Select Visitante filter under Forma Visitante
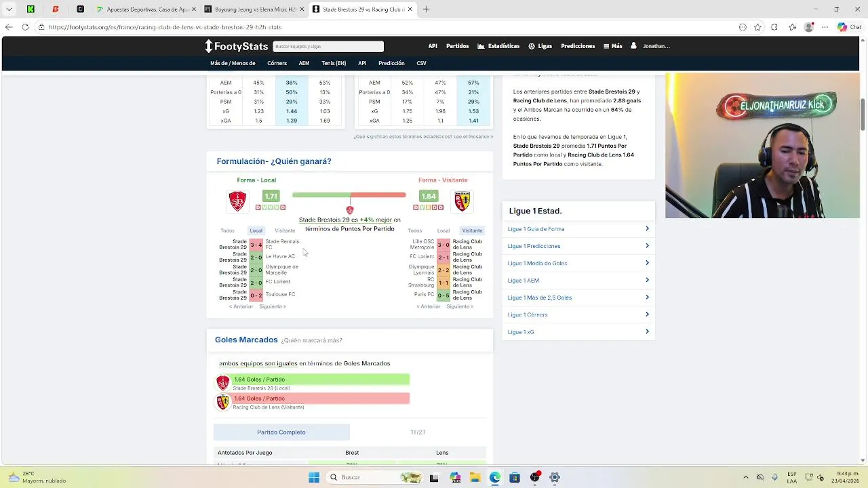 point(472,230)
